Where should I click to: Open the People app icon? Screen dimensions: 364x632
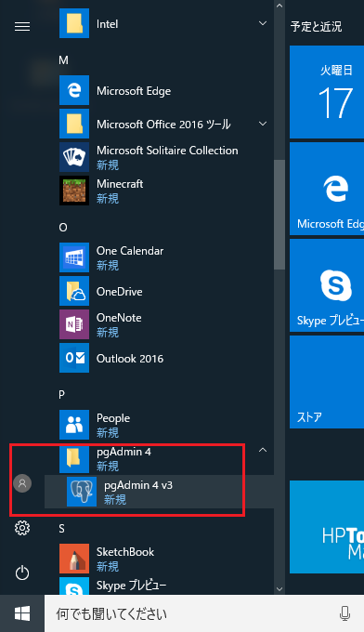(x=74, y=425)
